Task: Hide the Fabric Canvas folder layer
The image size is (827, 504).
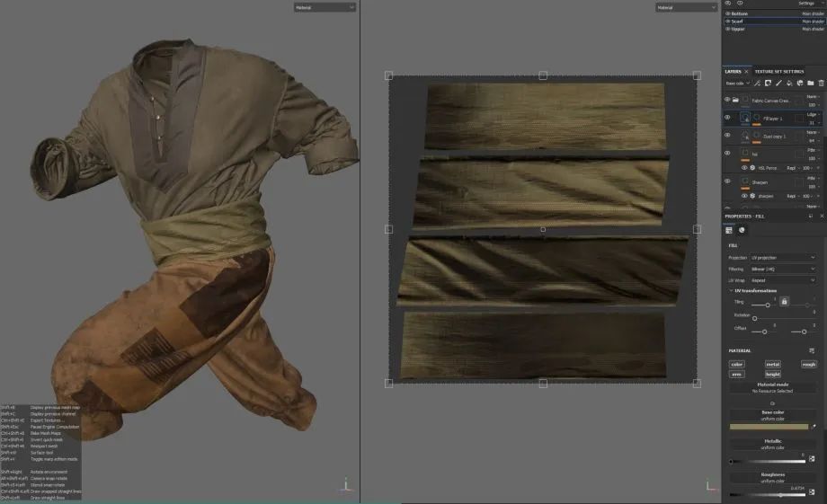Action: [727, 101]
